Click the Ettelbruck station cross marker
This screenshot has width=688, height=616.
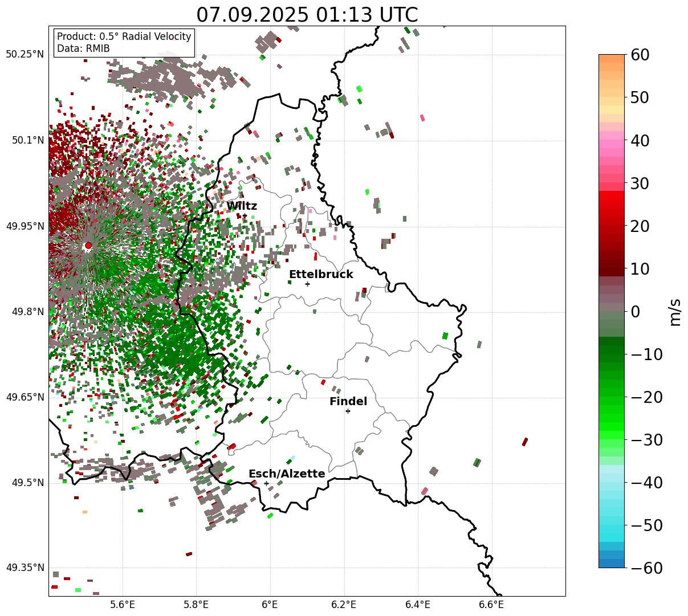pyautogui.click(x=307, y=284)
